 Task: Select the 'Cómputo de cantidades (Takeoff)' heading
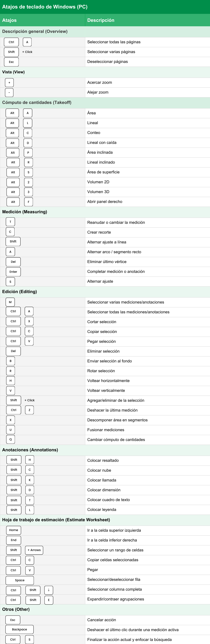(x=37, y=103)
